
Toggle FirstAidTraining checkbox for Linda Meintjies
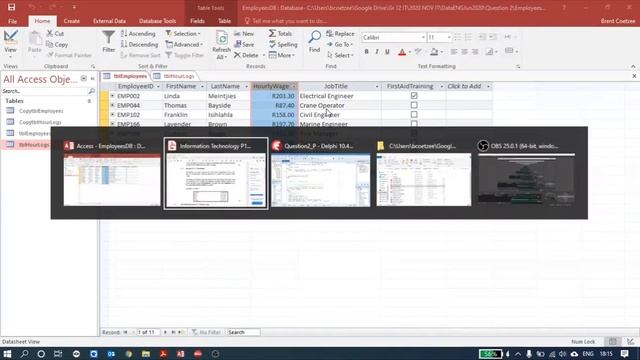point(414,96)
